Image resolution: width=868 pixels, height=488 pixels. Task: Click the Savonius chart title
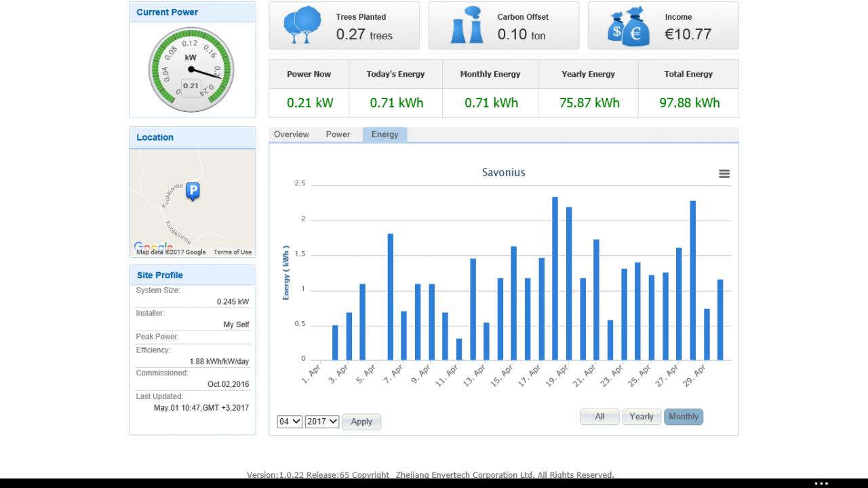(x=503, y=172)
